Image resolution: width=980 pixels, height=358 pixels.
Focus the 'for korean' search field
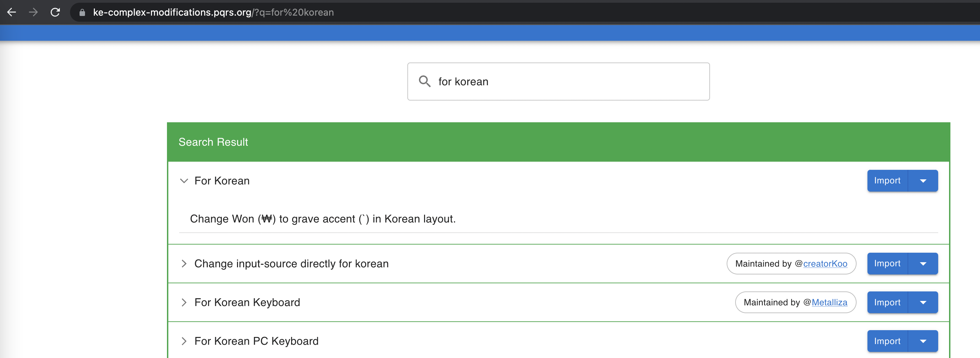tap(558, 81)
